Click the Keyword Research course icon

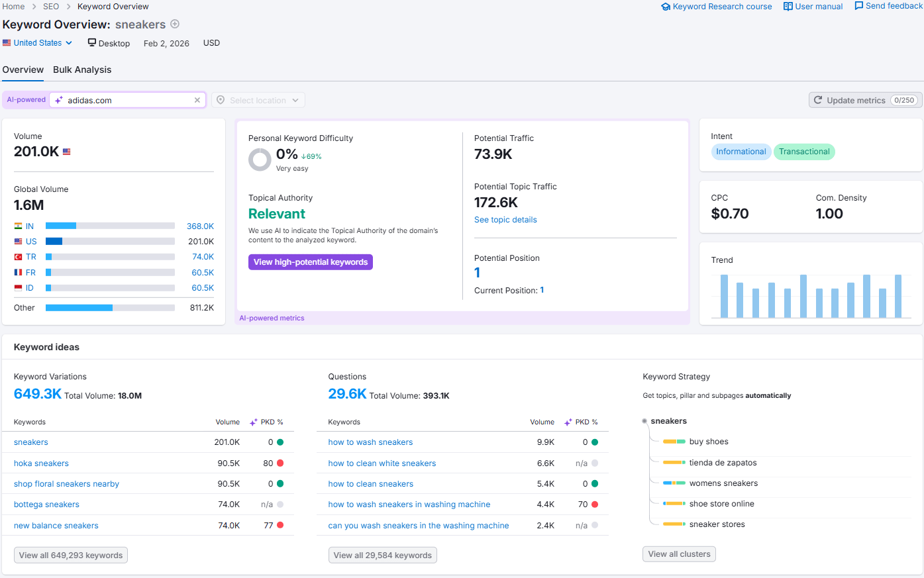(x=666, y=7)
